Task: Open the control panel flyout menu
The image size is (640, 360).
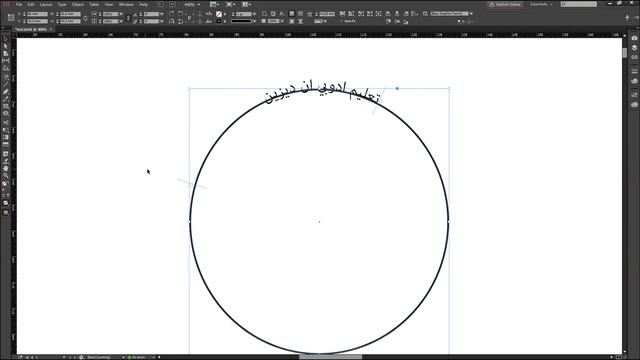Action: click(636, 17)
